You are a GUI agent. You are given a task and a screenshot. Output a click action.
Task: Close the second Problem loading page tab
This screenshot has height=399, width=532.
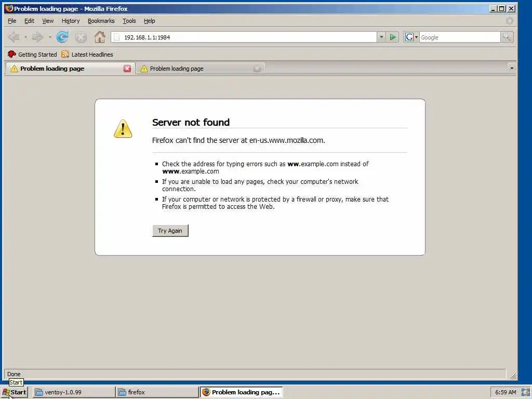(257, 69)
